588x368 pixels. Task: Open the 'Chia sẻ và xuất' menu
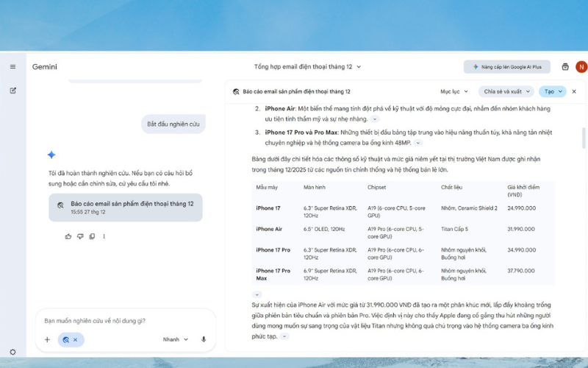click(506, 92)
